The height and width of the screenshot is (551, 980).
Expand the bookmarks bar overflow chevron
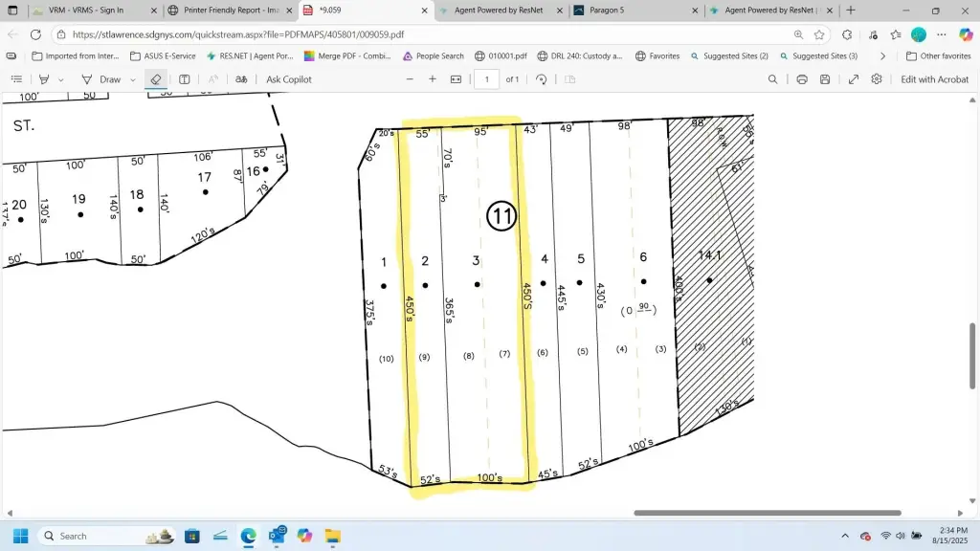pyautogui.click(x=883, y=56)
